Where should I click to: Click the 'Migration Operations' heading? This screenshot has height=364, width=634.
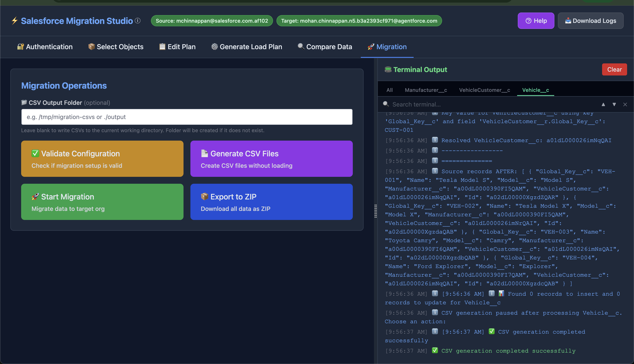64,86
